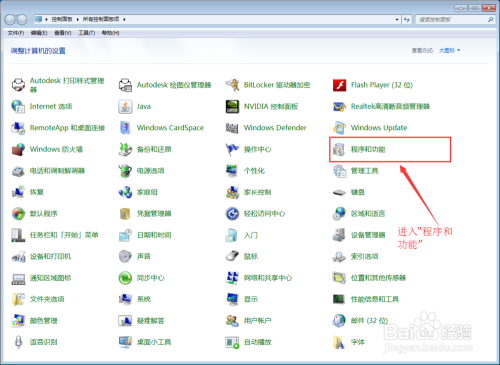Open the 邮件 (32 位) link
The width and height of the screenshot is (500, 365).
pyautogui.click(x=369, y=321)
